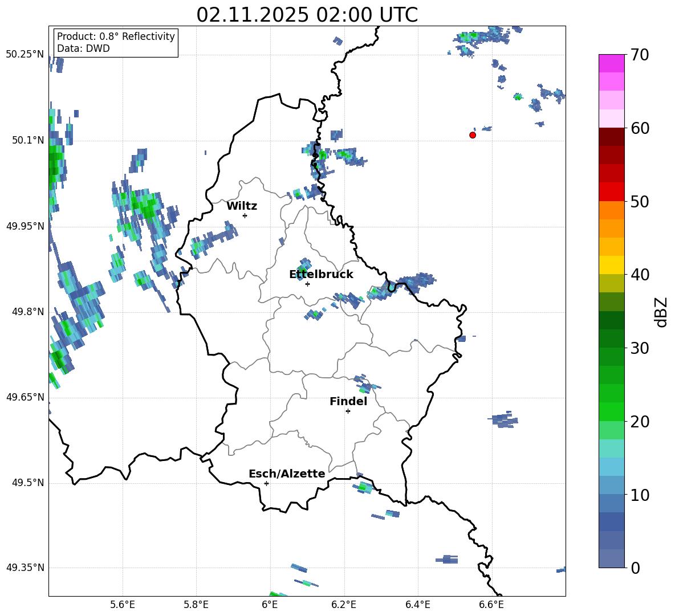
Task: Click the red dot marker on the map
Action: click(473, 135)
